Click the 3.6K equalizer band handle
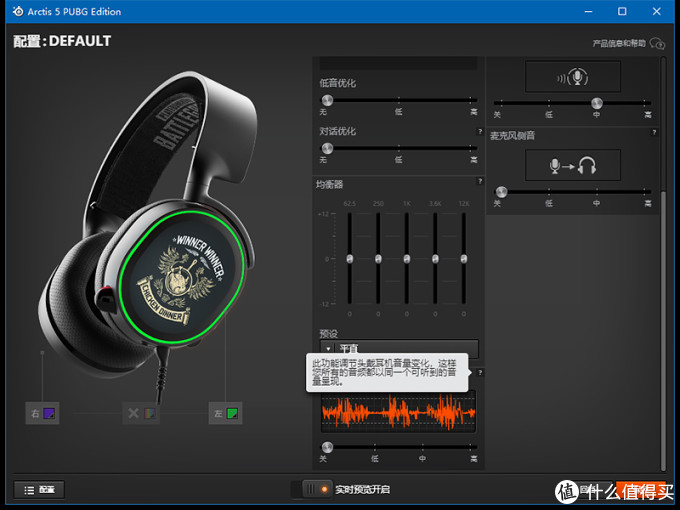 pos(435,259)
